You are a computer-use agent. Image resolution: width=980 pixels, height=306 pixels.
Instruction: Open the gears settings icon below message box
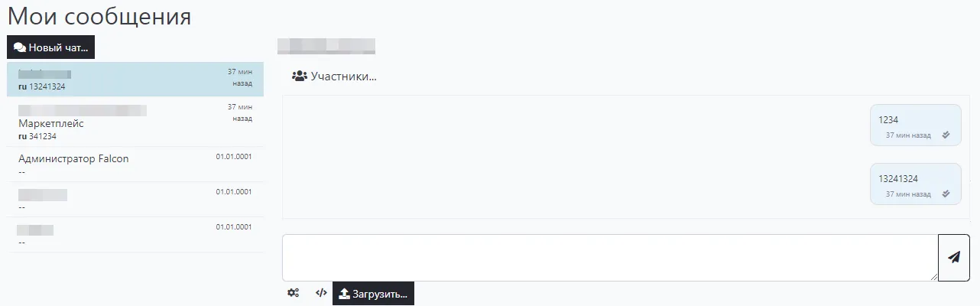pyautogui.click(x=293, y=293)
